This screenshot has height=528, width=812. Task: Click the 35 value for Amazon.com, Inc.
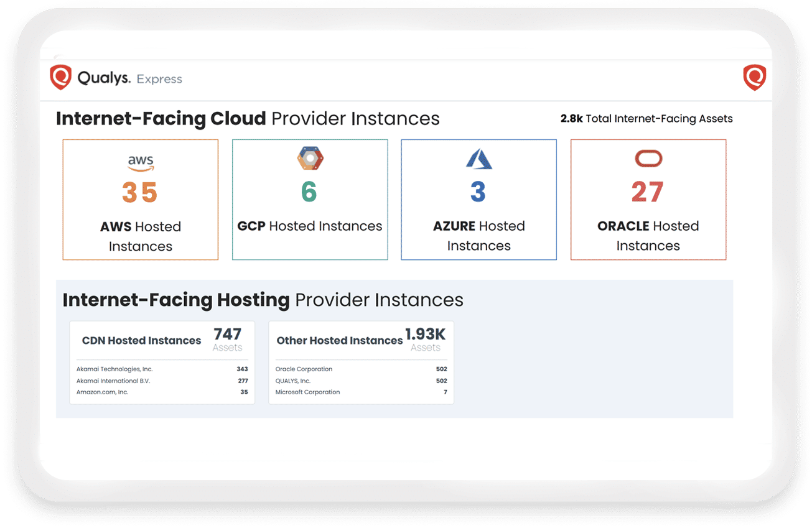(245, 392)
